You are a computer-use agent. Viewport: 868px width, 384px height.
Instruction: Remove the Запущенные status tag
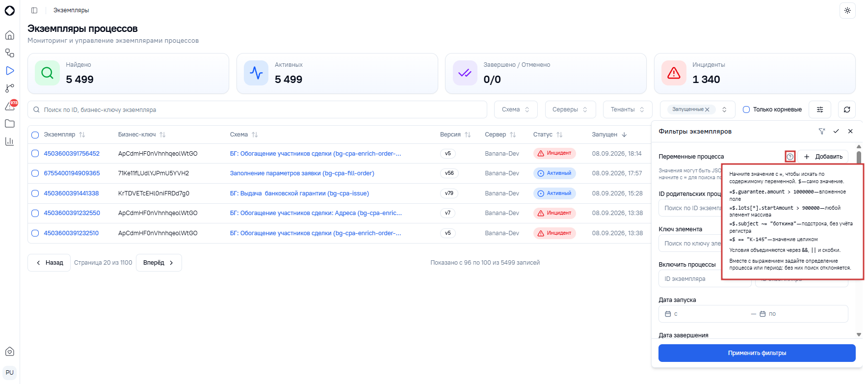[x=707, y=110]
